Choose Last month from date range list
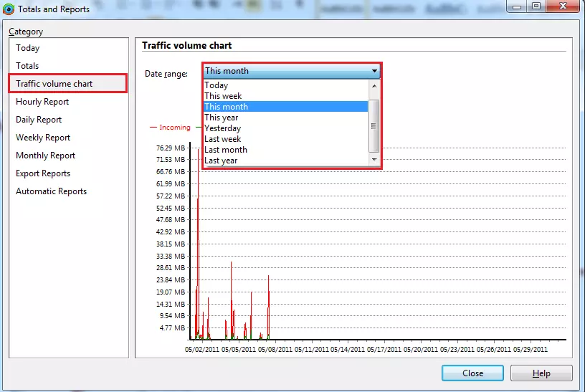 point(286,150)
